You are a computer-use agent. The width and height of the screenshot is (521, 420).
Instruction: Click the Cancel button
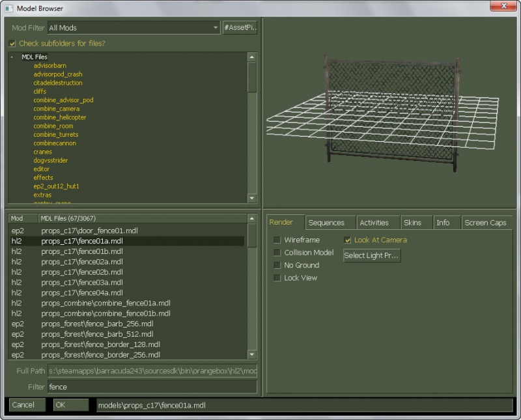coord(27,405)
